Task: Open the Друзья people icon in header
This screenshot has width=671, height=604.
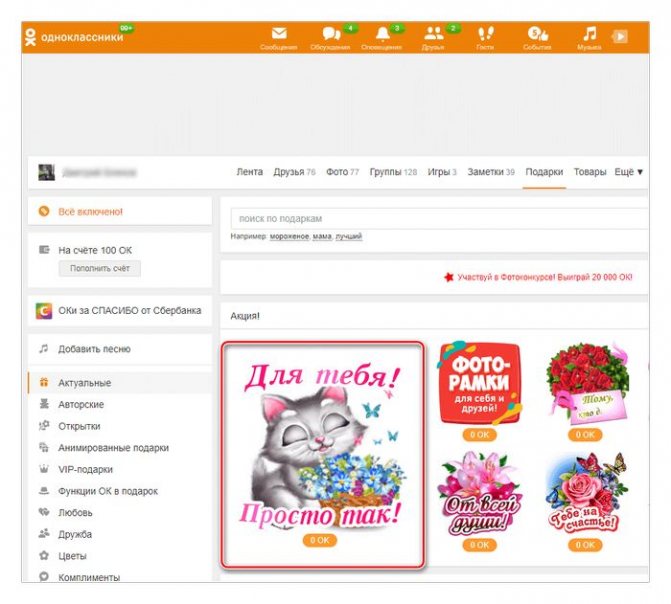Action: click(433, 35)
